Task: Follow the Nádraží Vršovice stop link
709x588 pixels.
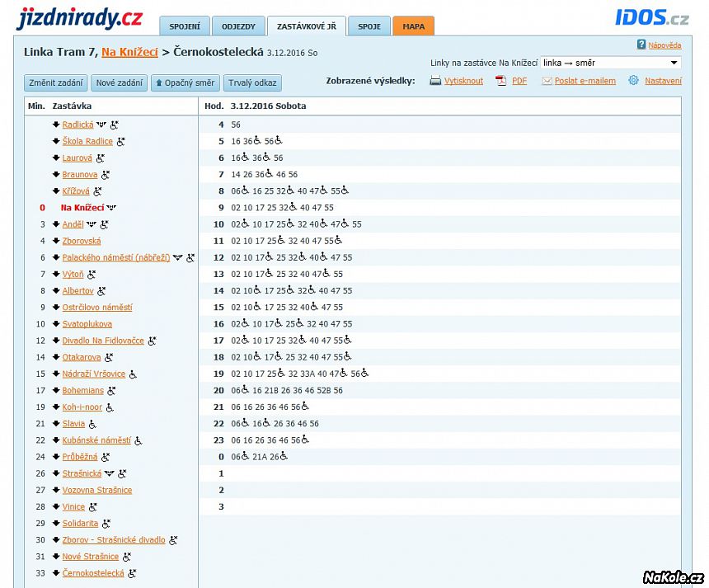Action: coord(94,374)
